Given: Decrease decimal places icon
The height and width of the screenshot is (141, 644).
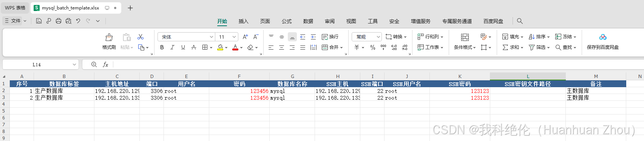Looking at the screenshot, I should click(x=405, y=47).
